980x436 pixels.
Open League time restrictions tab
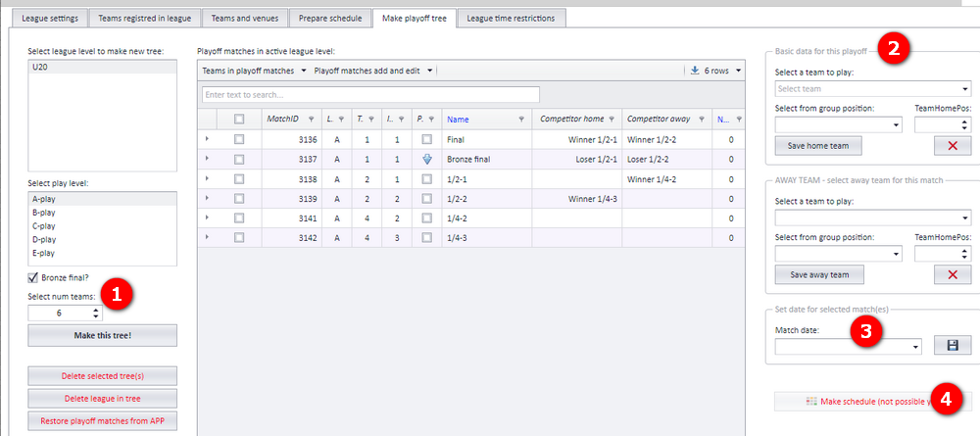tap(512, 18)
